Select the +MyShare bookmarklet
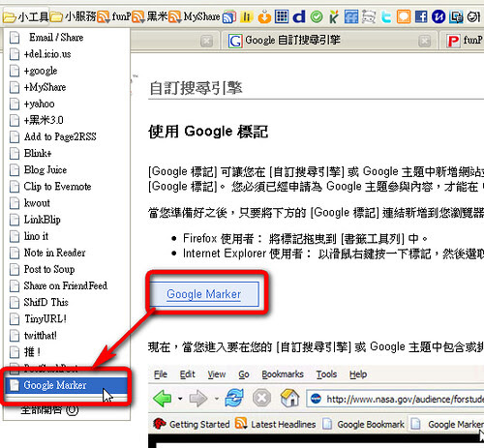Image resolution: width=484 pixels, height=448 pixels. click(x=67, y=87)
